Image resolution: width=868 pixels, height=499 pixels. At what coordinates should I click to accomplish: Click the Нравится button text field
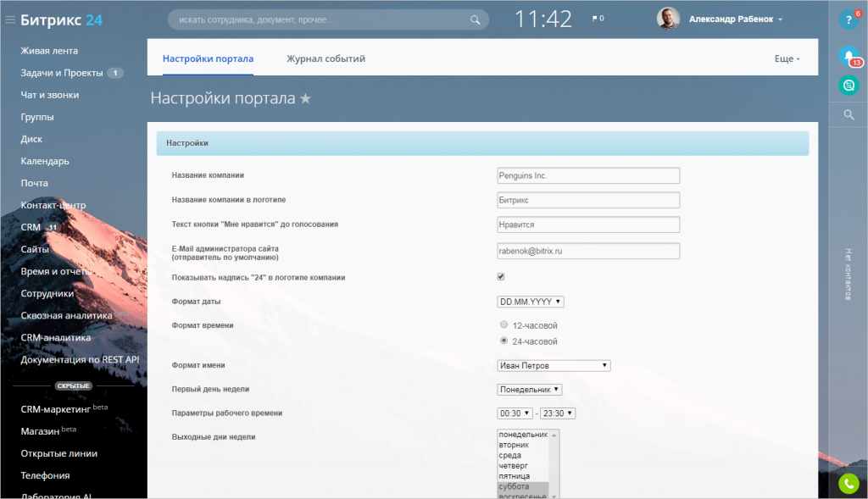tap(588, 225)
